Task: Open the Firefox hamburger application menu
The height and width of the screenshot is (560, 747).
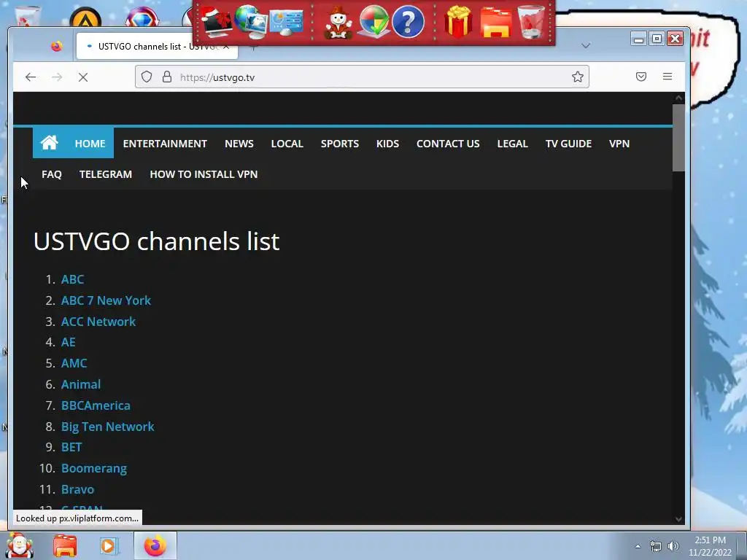Action: [667, 77]
